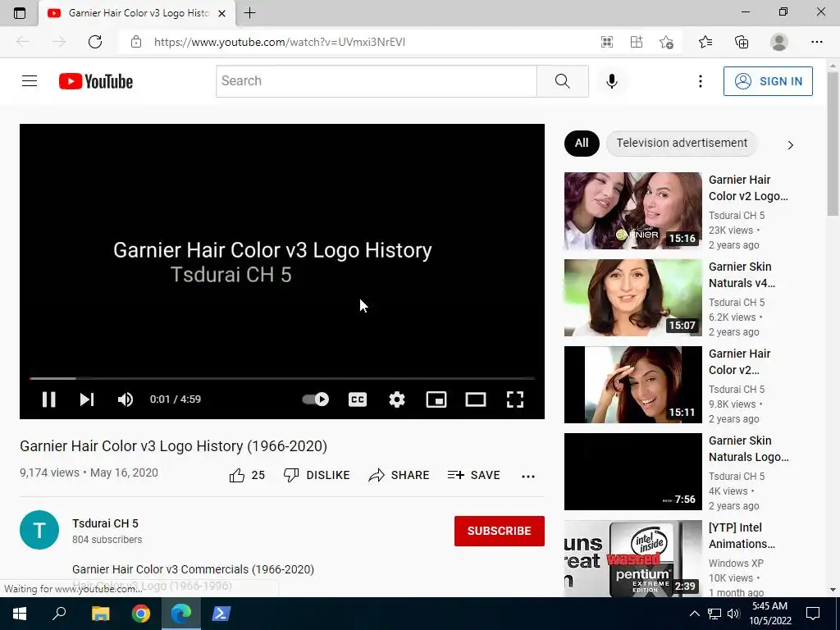Open File Explorer from taskbar
This screenshot has width=840, height=630.
coord(100,614)
